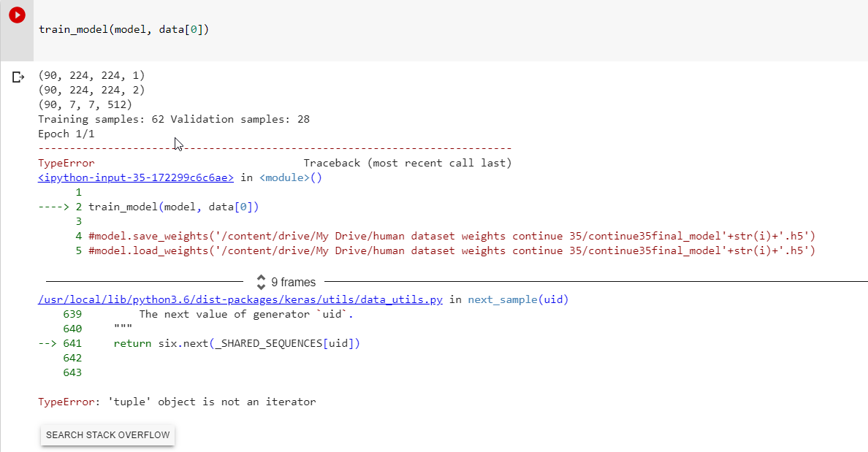Open the data_utils.py source file link
Image resolution: width=868 pixels, height=452 pixels.
coord(240,299)
